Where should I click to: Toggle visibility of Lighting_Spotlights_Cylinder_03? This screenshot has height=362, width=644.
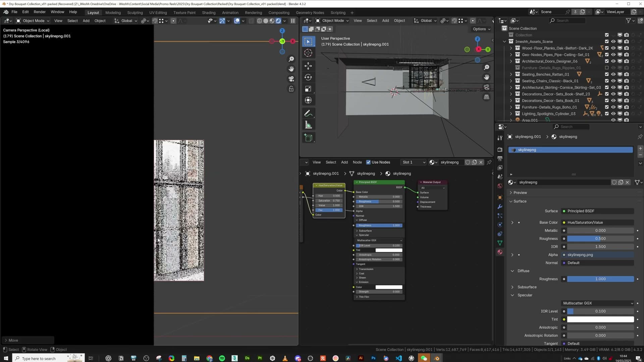point(613,114)
